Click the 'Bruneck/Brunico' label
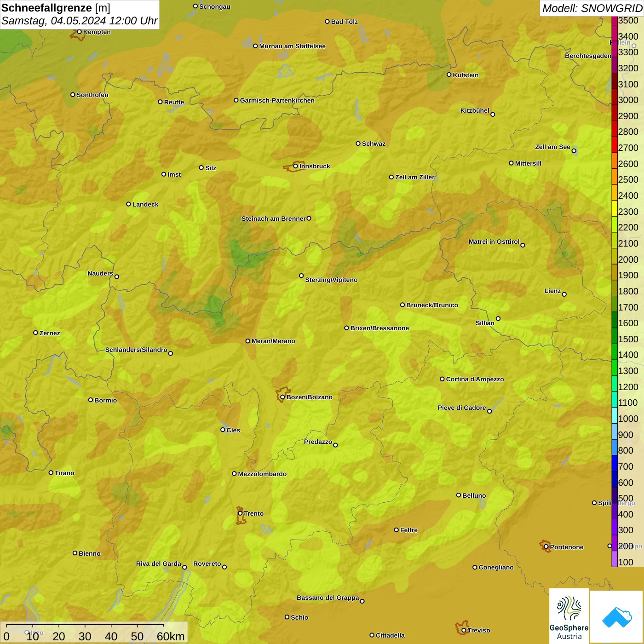 (432, 305)
